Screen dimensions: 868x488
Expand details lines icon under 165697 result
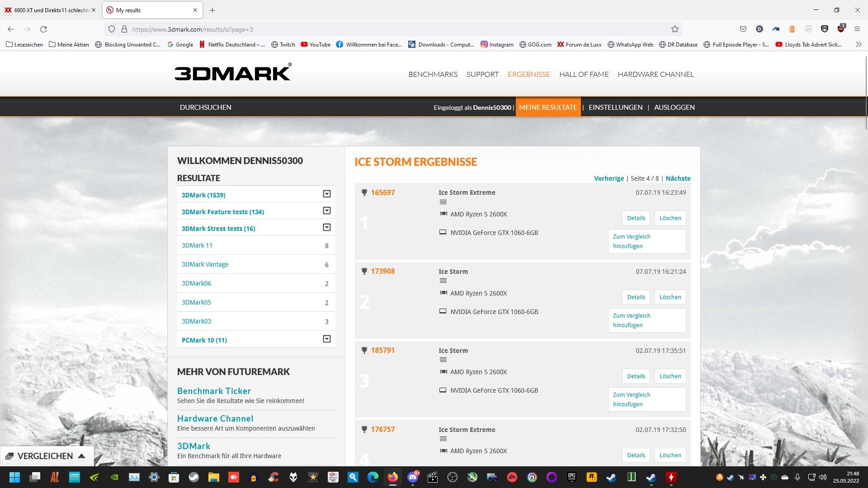[x=443, y=202]
